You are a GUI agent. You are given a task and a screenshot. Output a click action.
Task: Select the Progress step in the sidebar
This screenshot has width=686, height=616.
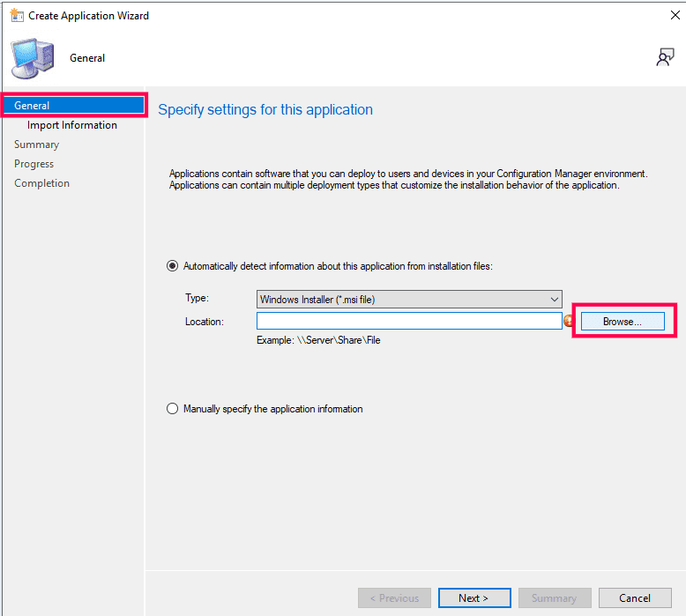(34, 164)
